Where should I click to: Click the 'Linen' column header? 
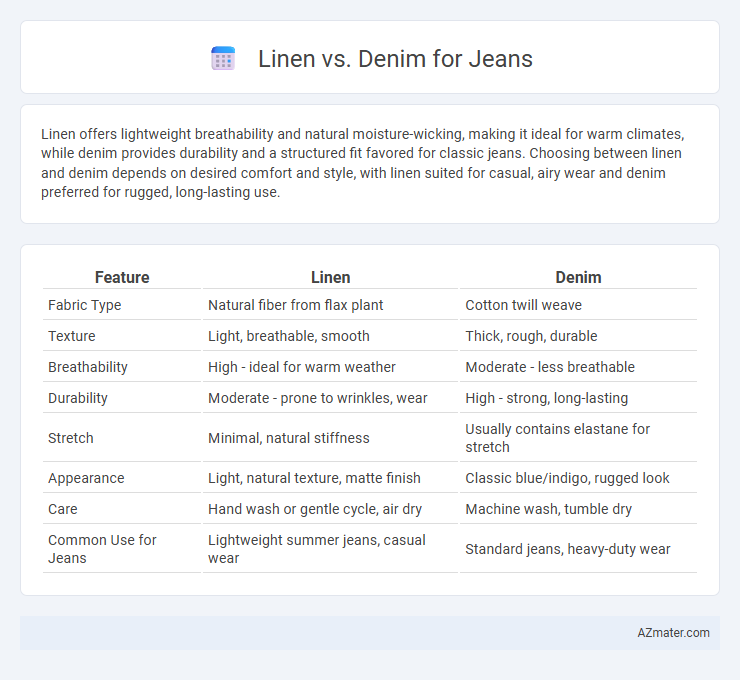pos(330,277)
